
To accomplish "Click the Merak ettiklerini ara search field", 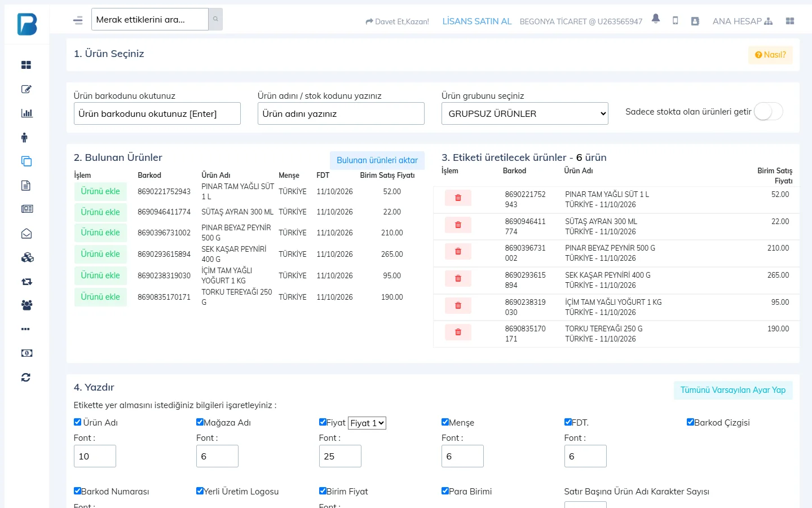I will [x=150, y=19].
